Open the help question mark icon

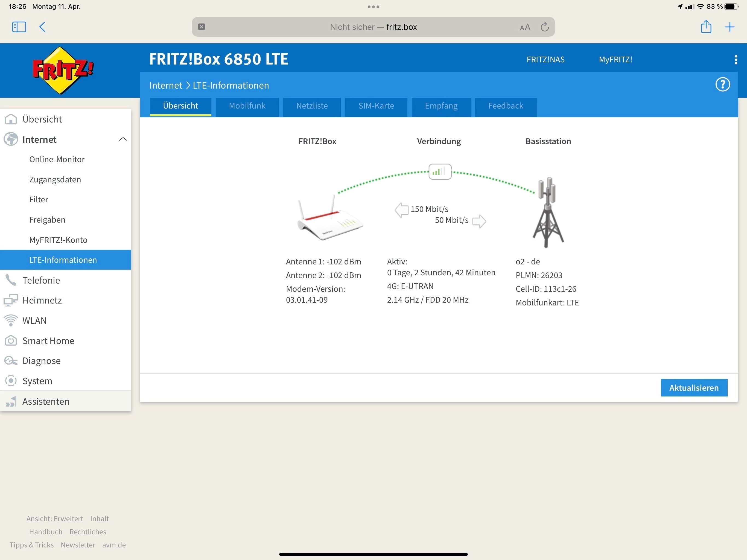(x=722, y=84)
